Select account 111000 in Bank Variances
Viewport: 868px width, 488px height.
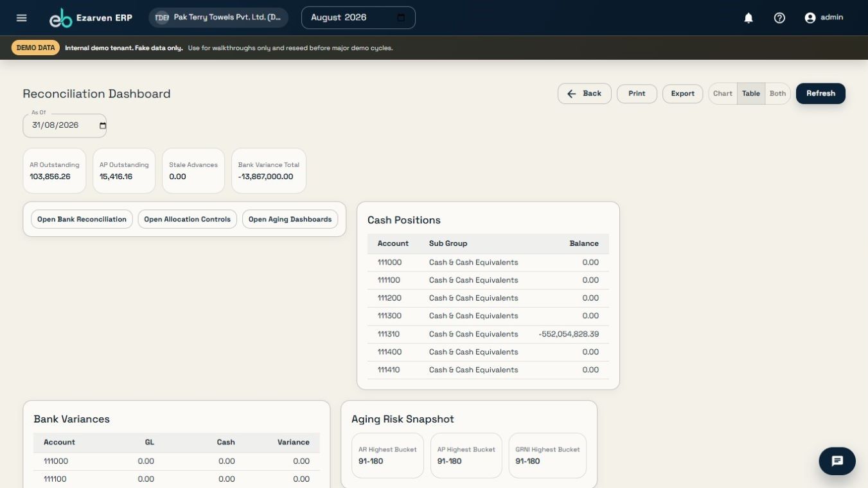(177, 462)
